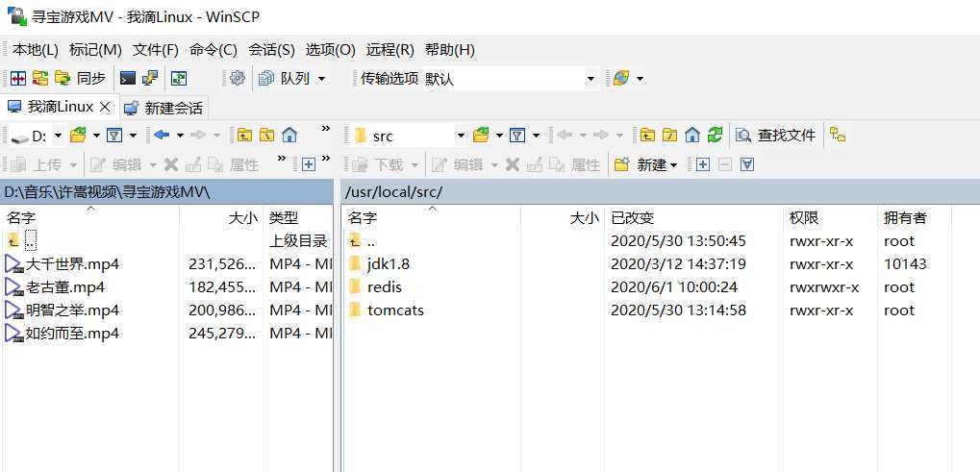
Task: Click local panel parent directory icon
Action: click(x=245, y=135)
